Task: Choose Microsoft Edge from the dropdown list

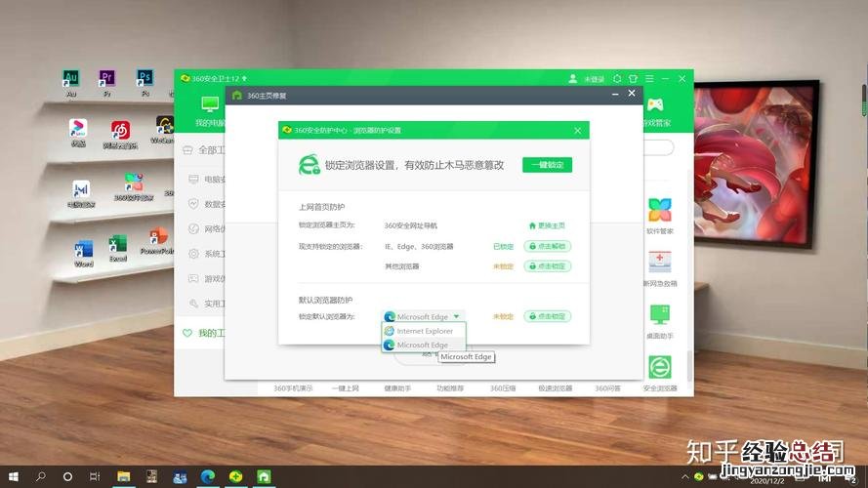Action: (424, 345)
